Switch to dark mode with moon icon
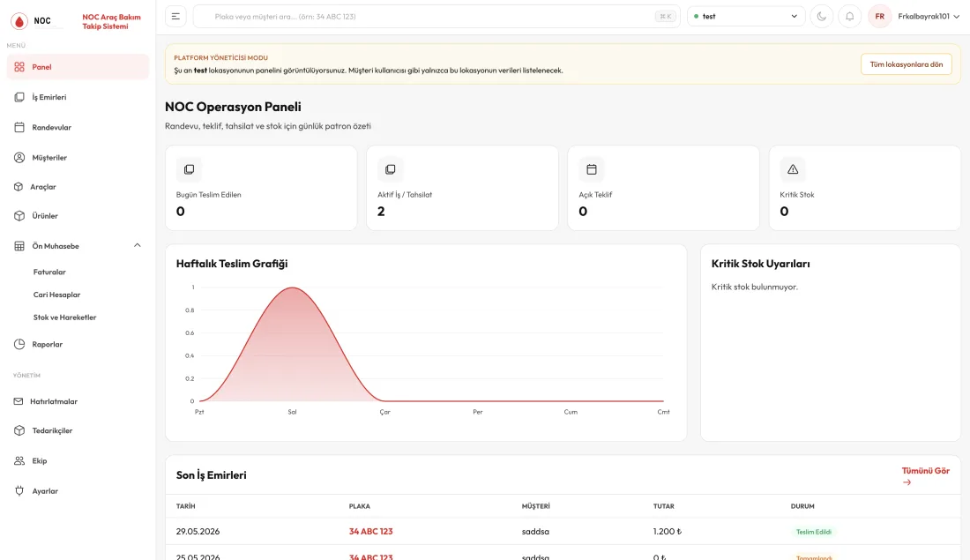Screen dimensions: 970x560 (822, 17)
